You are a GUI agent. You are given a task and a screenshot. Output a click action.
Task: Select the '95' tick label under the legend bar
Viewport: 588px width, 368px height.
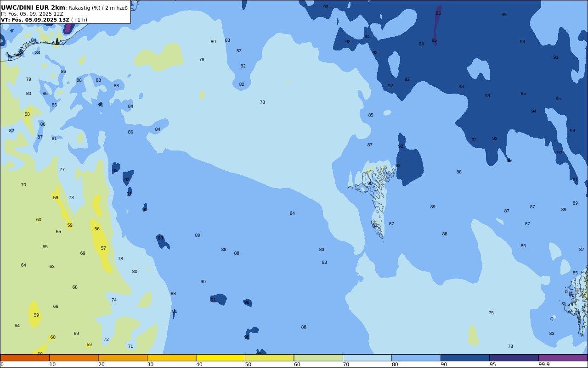tap(492, 364)
